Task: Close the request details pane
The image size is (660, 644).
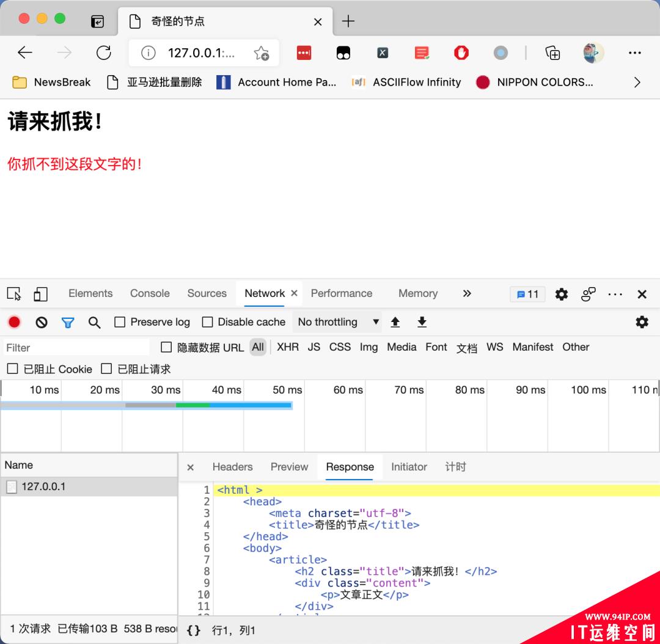Action: pos(190,467)
